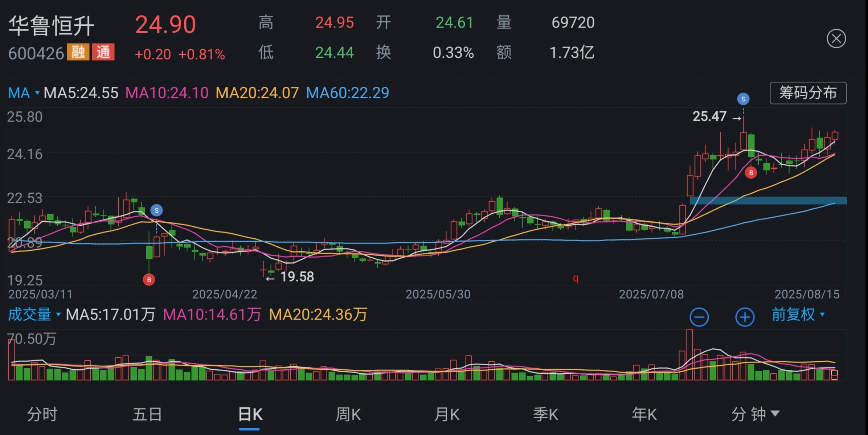
Task: Tap the MA20:24.07 indicator label
Action: pos(257,93)
